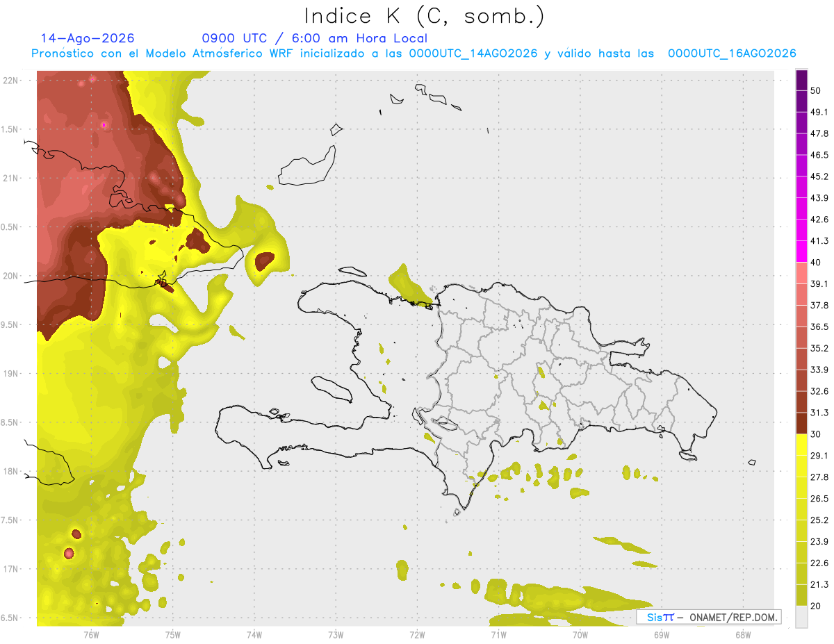Click the "70W" longitude axis label
Image resolution: width=834 pixels, height=644 pixels.
(580, 634)
